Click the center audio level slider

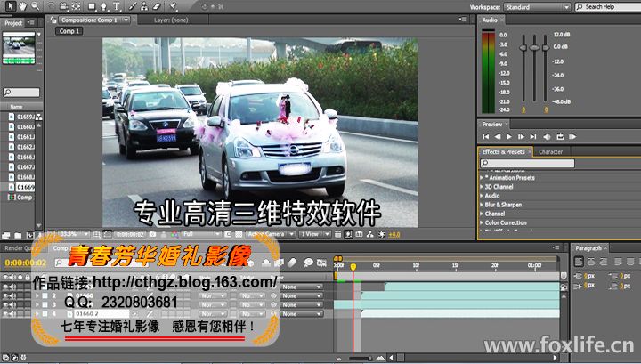pyautogui.click(x=534, y=48)
